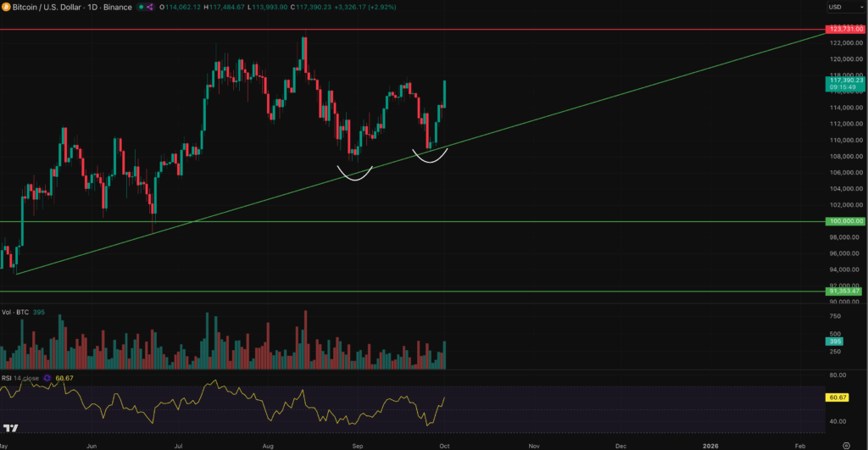Click the Feb label on time axis

tap(800, 446)
